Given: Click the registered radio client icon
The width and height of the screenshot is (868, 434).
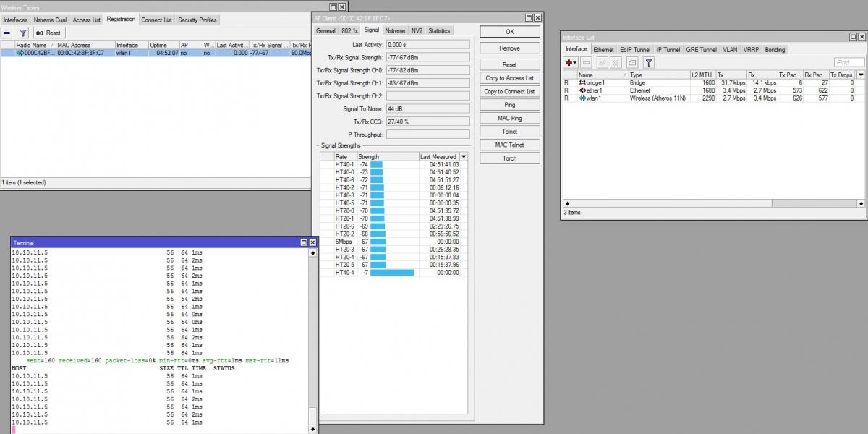Looking at the screenshot, I should tap(20, 53).
